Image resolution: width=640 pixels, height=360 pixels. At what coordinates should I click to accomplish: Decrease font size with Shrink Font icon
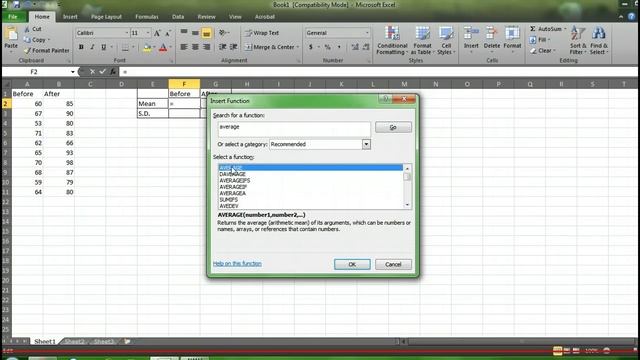pos(168,33)
